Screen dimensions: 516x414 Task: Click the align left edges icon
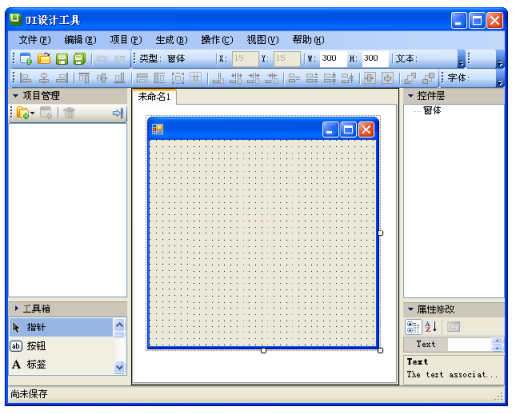(26, 78)
